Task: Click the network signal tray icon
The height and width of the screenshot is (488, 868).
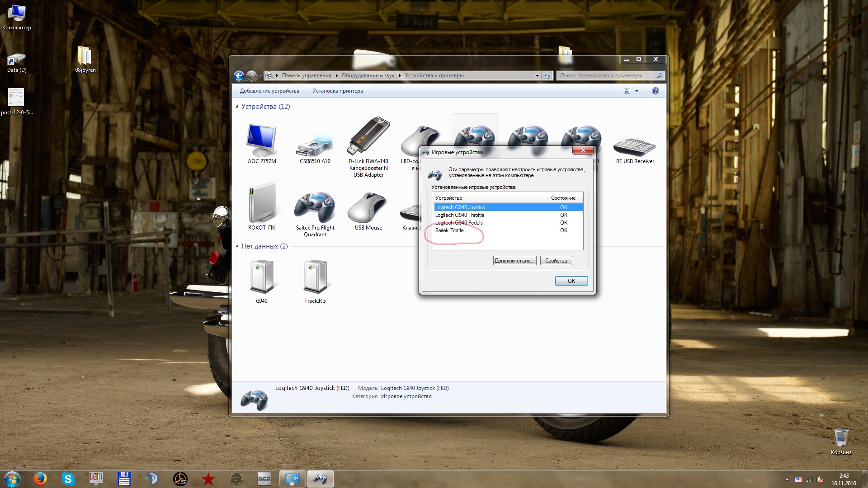Action: coord(809,480)
